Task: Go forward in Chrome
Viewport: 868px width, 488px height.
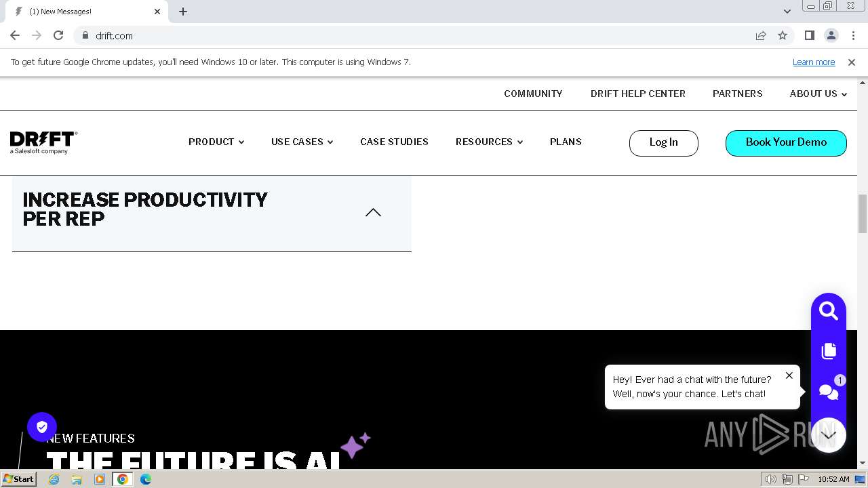Action: click(x=37, y=35)
